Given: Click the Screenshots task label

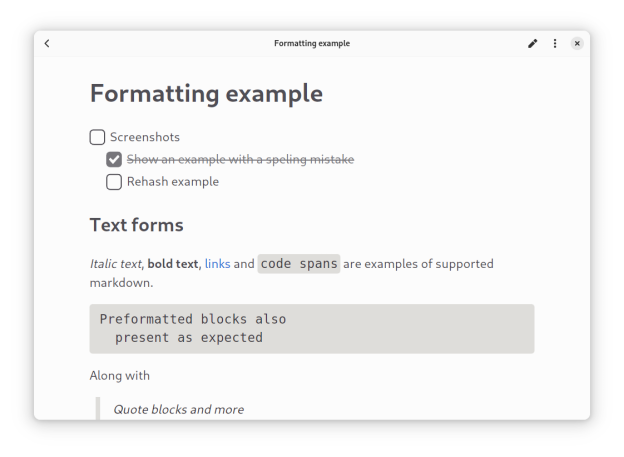Looking at the screenshot, I should tap(145, 137).
